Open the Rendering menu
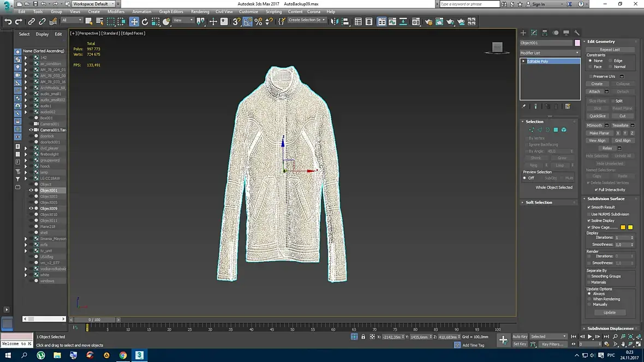This screenshot has height=362, width=644. tap(200, 11)
